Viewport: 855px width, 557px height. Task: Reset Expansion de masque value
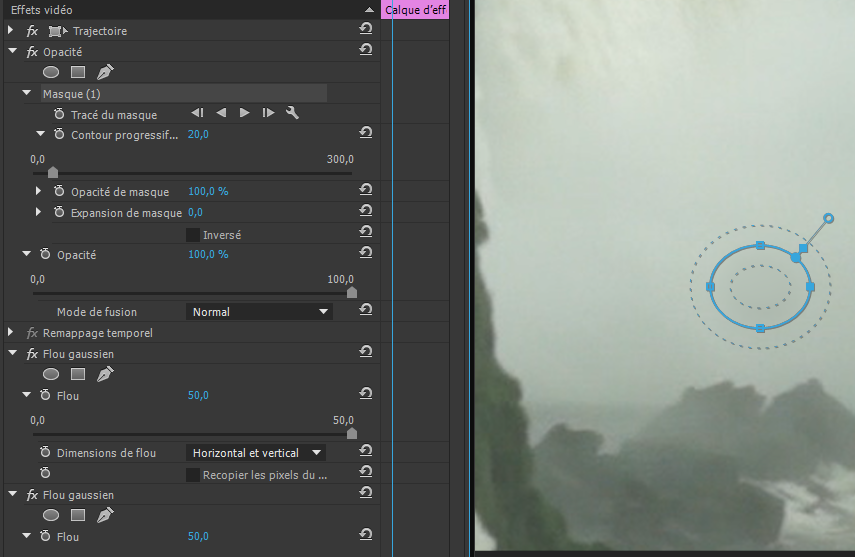(366, 211)
